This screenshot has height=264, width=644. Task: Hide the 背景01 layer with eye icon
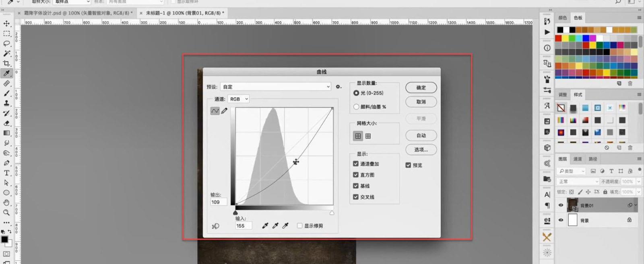(x=561, y=205)
